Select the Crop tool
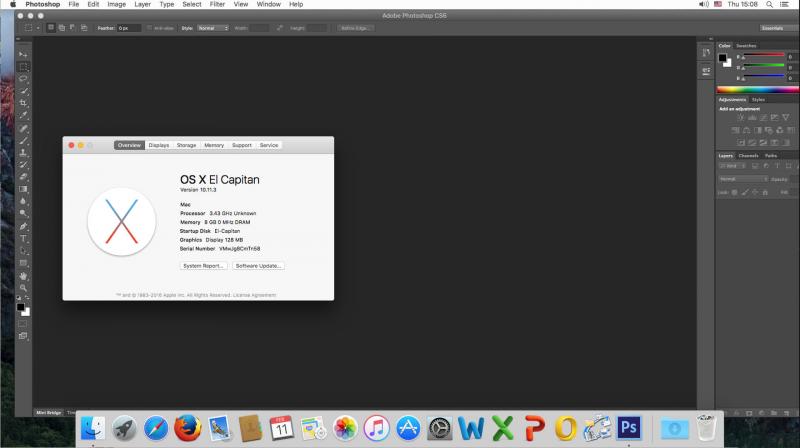Screen dimensions: 800x448 23,103
